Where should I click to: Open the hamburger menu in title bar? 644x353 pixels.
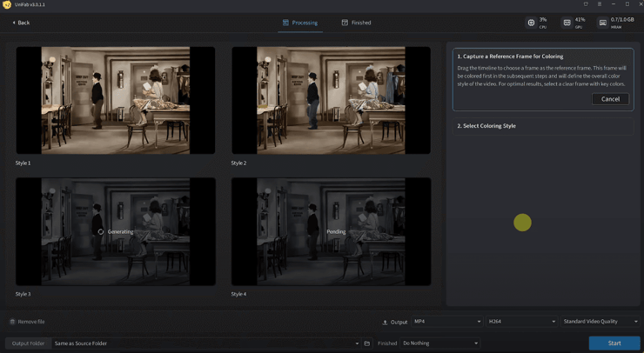point(599,4)
